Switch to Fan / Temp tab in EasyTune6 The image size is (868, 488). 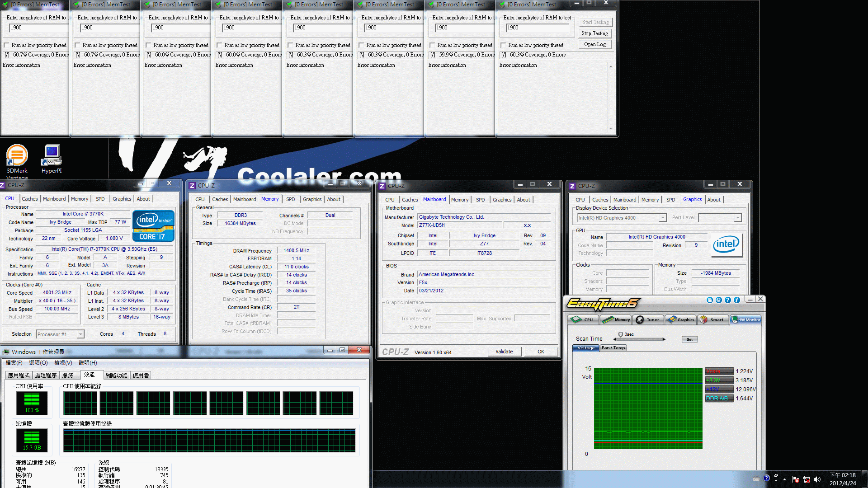(613, 348)
